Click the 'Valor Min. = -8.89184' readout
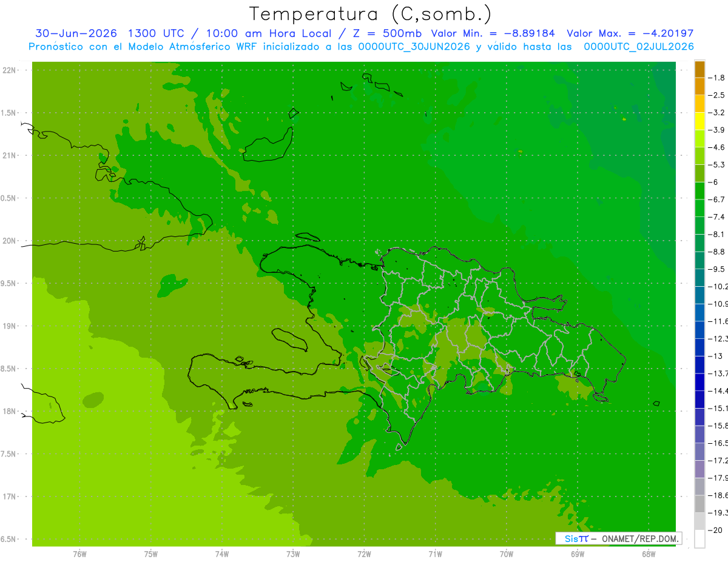This screenshot has width=728, height=562. click(x=493, y=33)
